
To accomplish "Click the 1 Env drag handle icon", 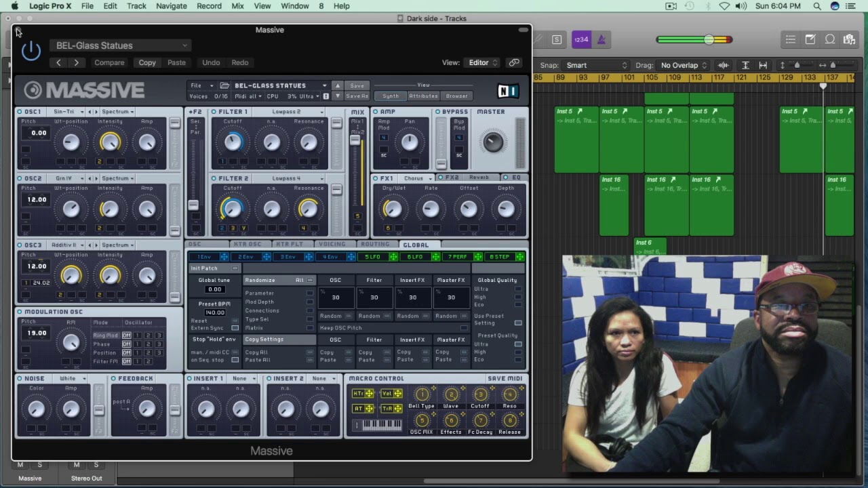I will 224,257.
